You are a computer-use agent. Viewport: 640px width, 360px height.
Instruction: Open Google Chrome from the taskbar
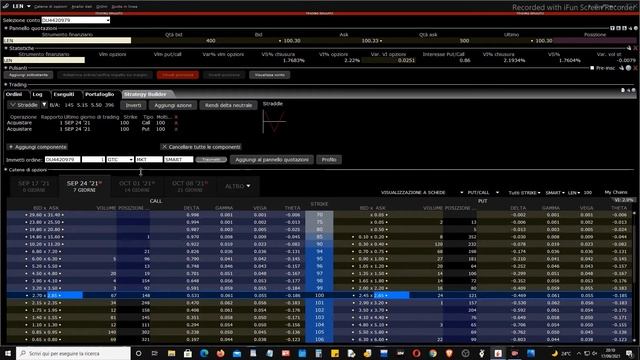point(433,353)
